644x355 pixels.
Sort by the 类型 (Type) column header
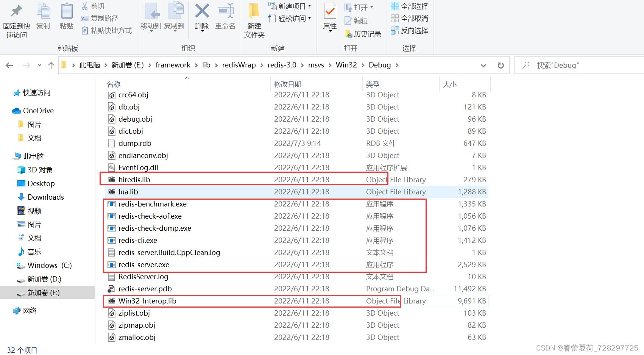pos(373,84)
